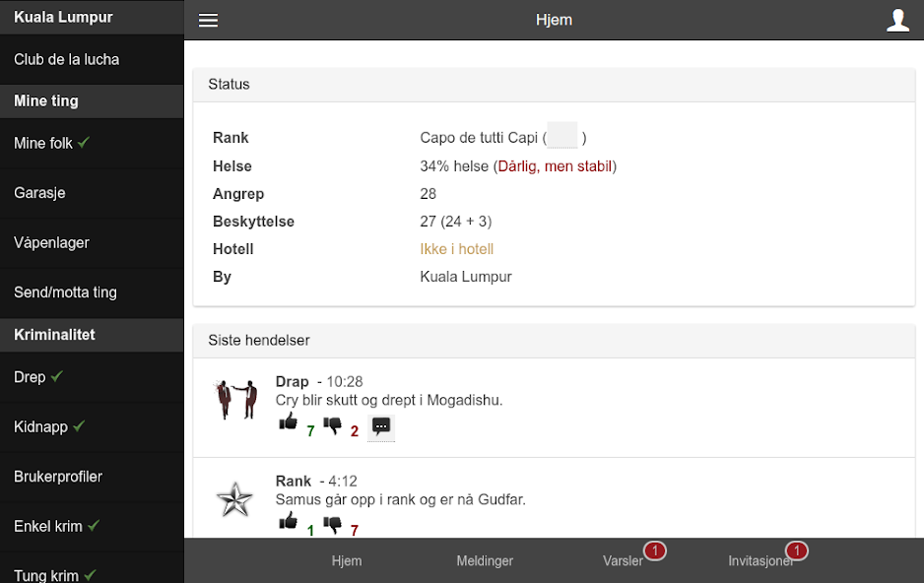Go to Send/motta ting
This screenshot has width=924, height=583.
[x=65, y=292]
